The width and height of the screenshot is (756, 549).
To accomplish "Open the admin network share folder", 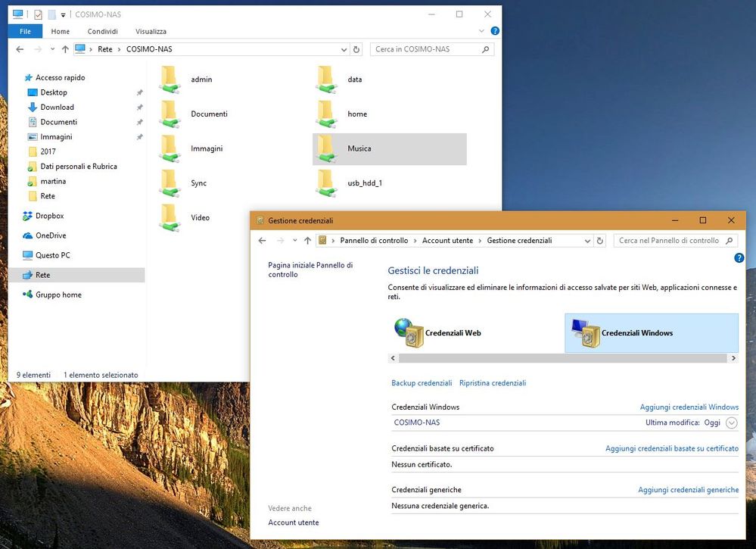I will (x=171, y=80).
